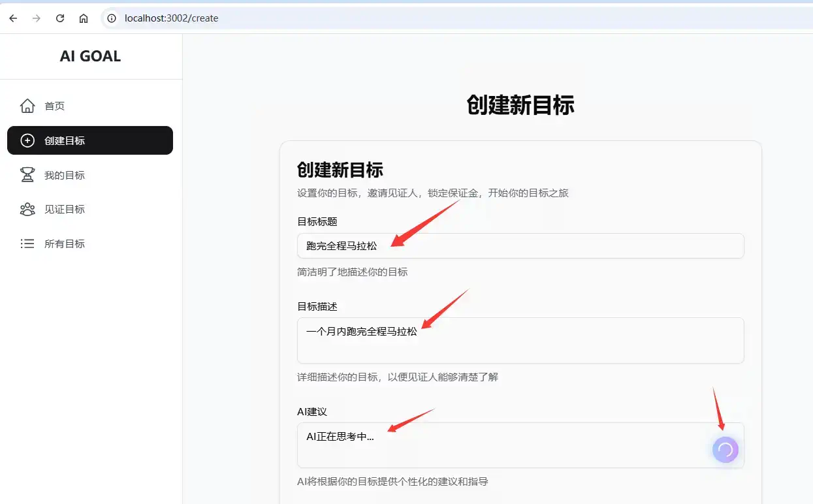Click the 目标描述 textarea
Viewport: 813px width, 504px height.
coord(520,339)
